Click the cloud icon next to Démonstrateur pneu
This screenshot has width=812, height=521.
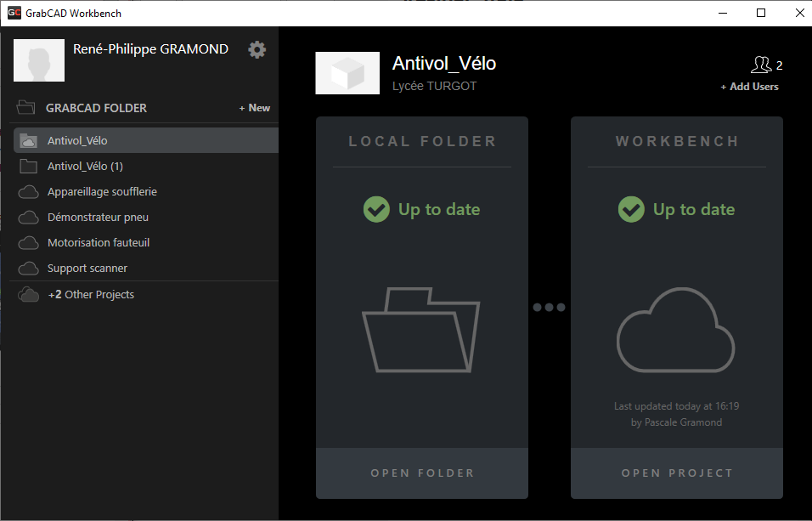[x=29, y=218]
